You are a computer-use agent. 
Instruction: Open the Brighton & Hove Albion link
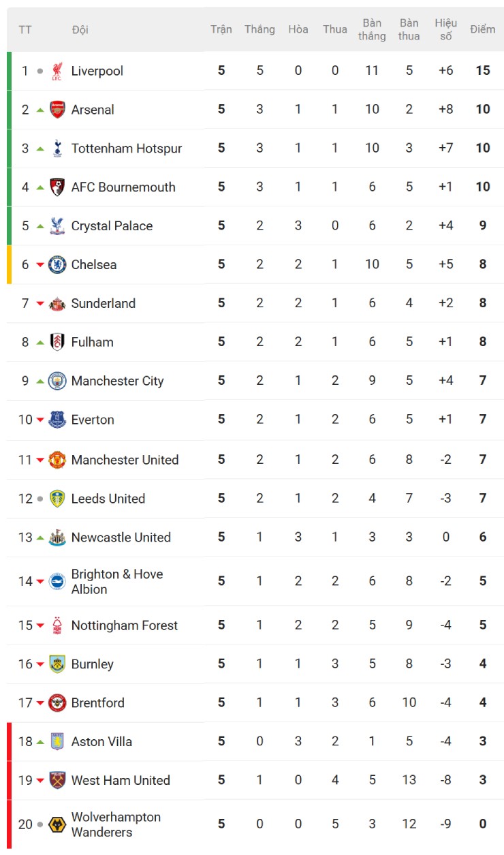coord(116,581)
